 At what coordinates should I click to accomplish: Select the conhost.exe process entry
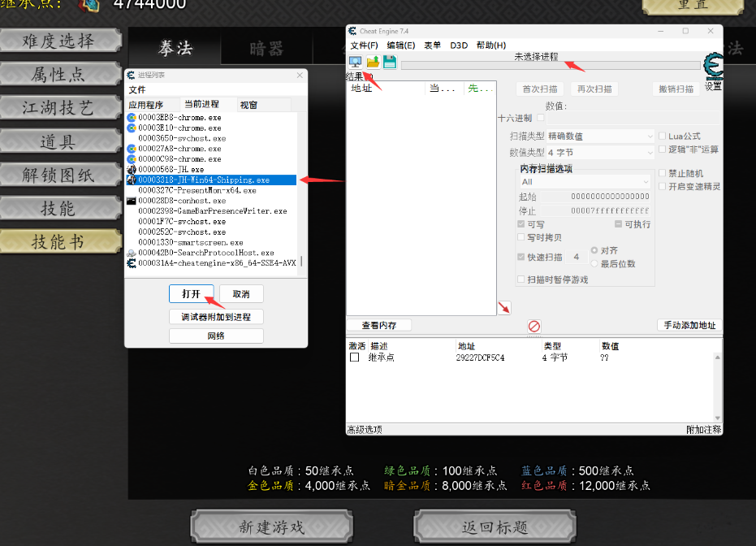tap(179, 201)
